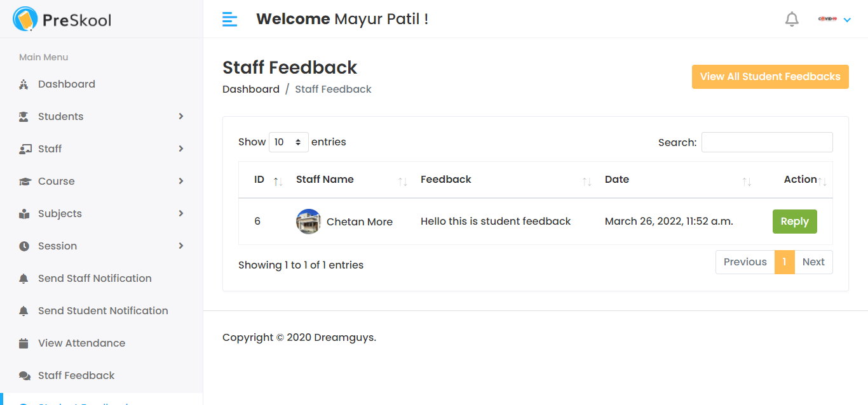Open the Show entries dropdown
The height and width of the screenshot is (405, 868).
point(288,142)
